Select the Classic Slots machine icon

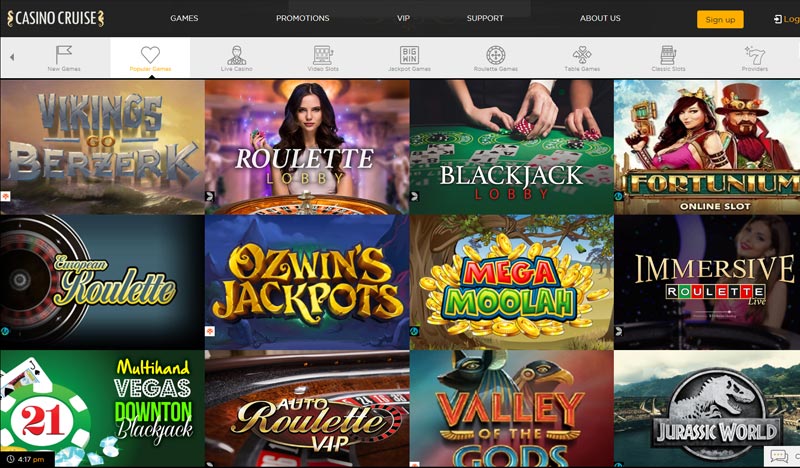668,55
